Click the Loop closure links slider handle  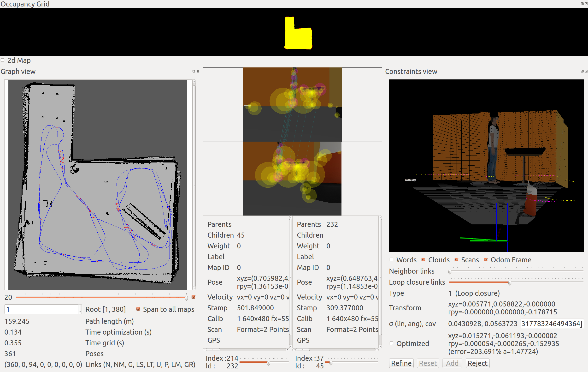510,283
